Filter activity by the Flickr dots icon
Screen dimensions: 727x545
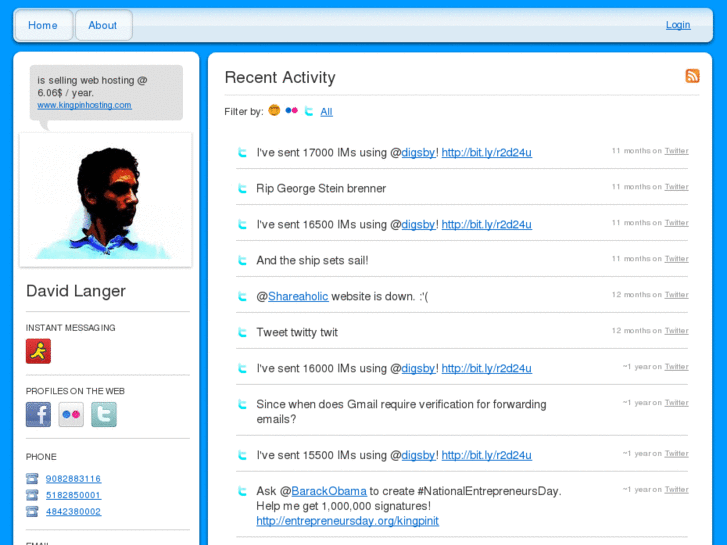coord(291,110)
